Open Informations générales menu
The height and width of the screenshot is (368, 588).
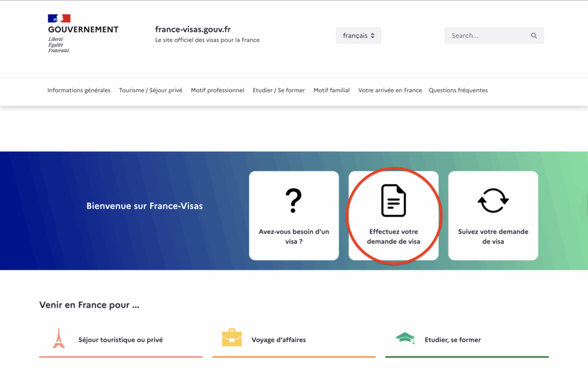(x=79, y=90)
